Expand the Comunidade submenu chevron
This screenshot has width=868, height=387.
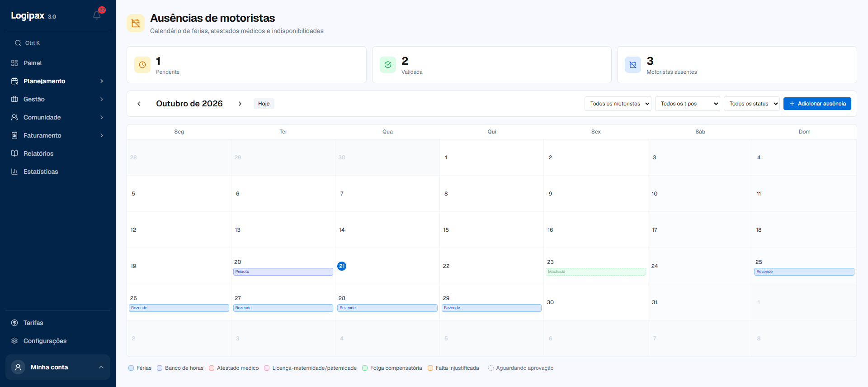click(x=102, y=117)
